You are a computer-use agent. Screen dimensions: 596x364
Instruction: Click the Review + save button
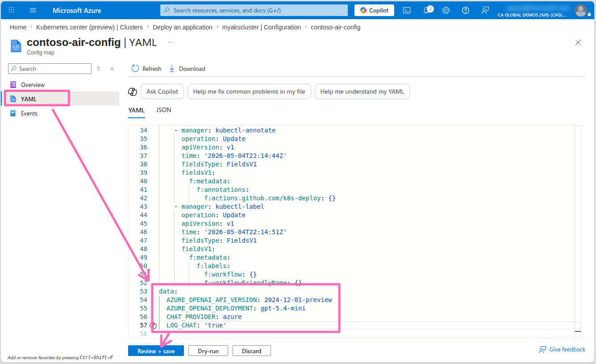156,351
